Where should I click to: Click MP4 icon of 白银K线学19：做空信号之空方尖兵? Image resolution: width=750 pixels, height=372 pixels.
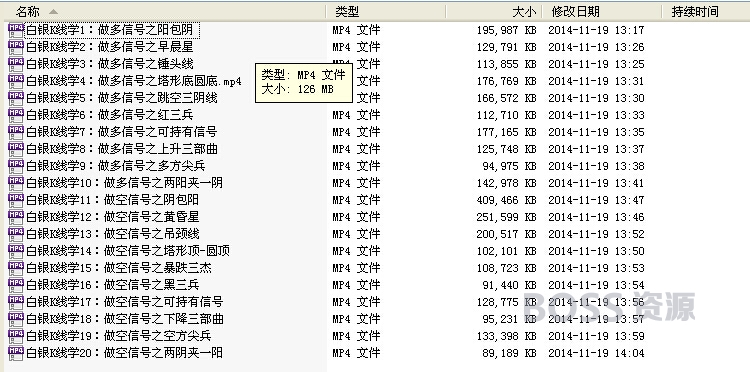(x=16, y=336)
